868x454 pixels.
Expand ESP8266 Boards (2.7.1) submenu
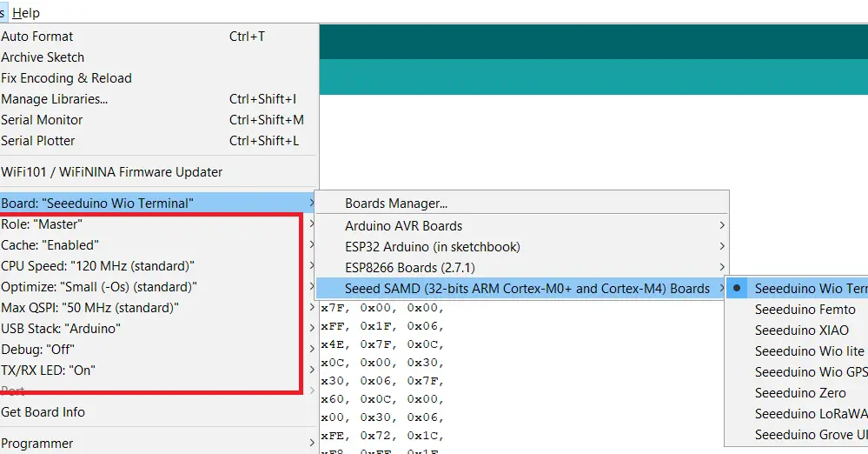pos(522,268)
